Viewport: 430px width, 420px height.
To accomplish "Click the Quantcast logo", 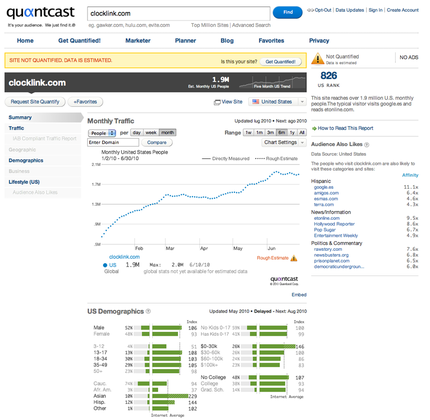I will [x=41, y=13].
